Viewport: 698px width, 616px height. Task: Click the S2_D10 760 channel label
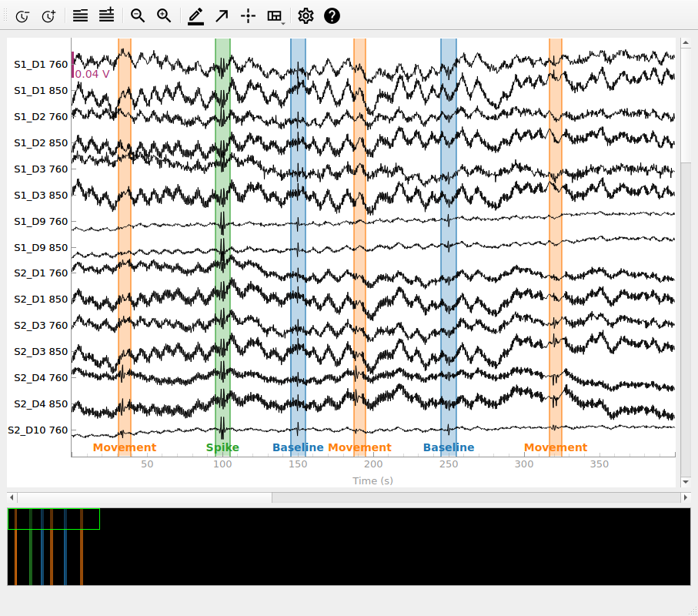38,430
